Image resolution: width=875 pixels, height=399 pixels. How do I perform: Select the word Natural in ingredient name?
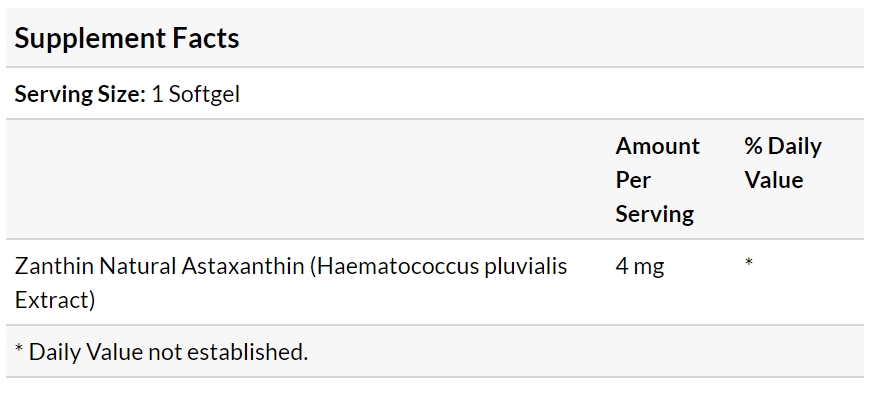[x=137, y=266]
